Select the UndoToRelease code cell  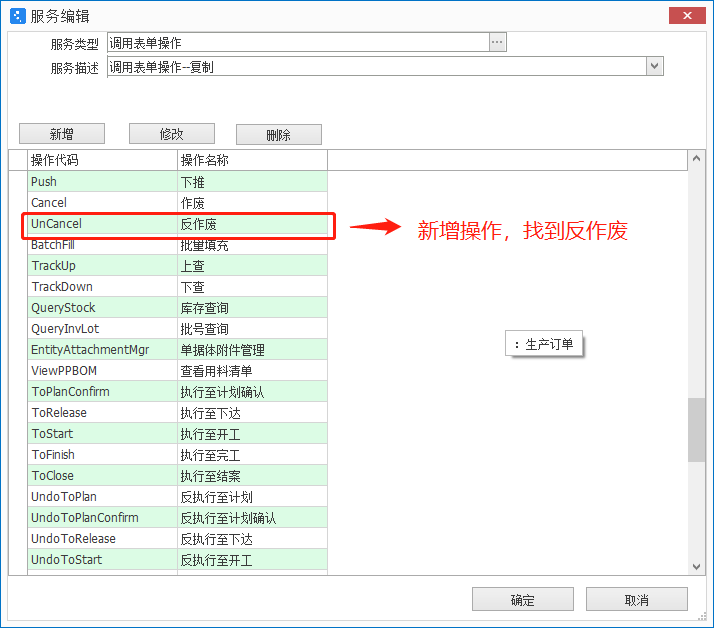coord(102,538)
